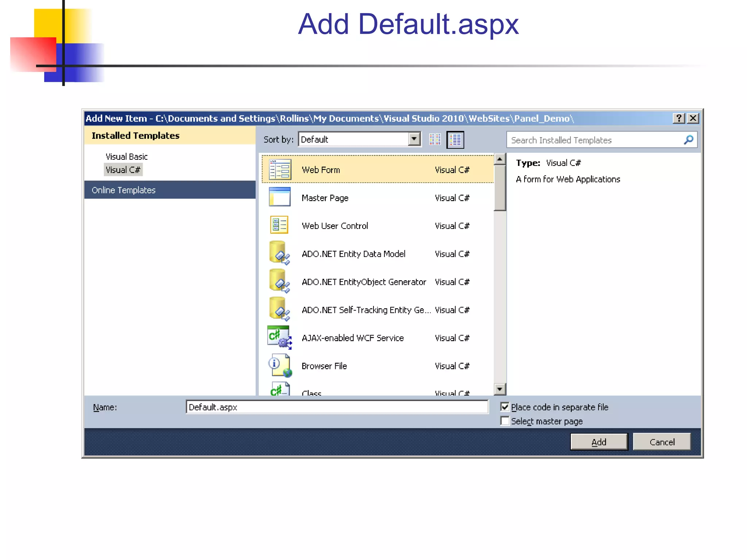Toggle Place code in separate file
Screen dimensions: 747x560
point(505,407)
